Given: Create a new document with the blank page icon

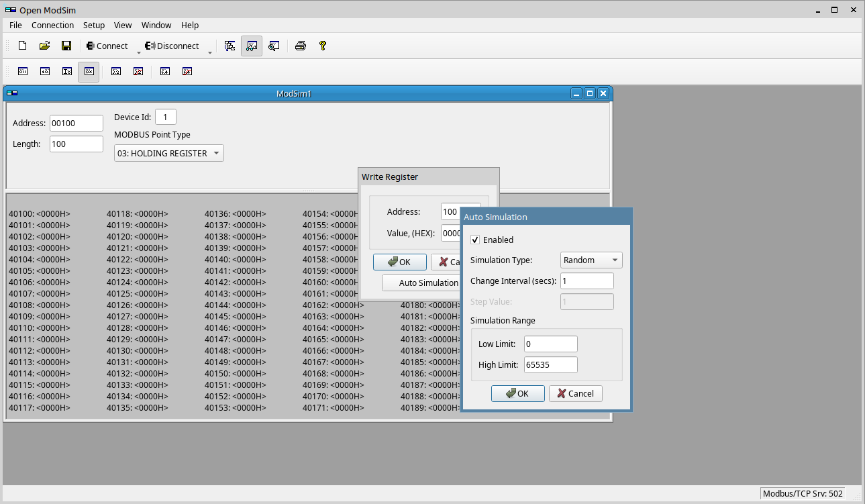Looking at the screenshot, I should [22, 46].
